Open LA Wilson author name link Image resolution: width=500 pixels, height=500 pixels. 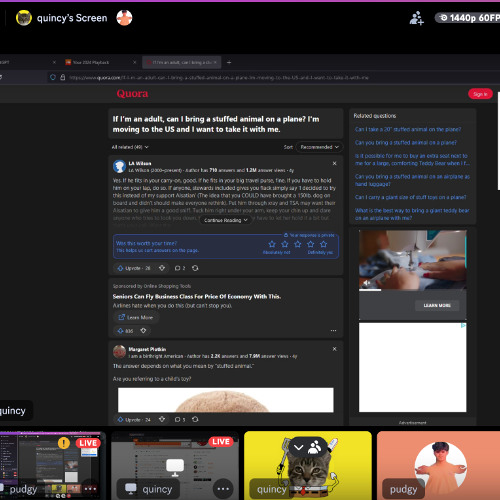140,163
